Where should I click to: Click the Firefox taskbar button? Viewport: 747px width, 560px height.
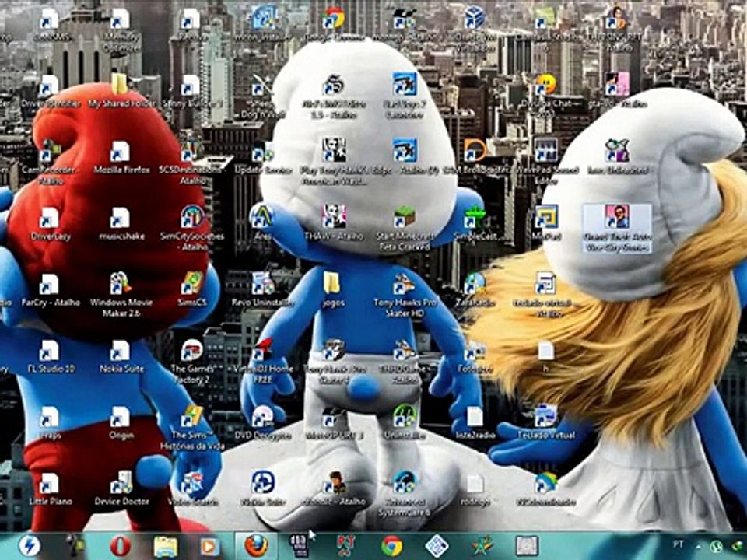256,546
